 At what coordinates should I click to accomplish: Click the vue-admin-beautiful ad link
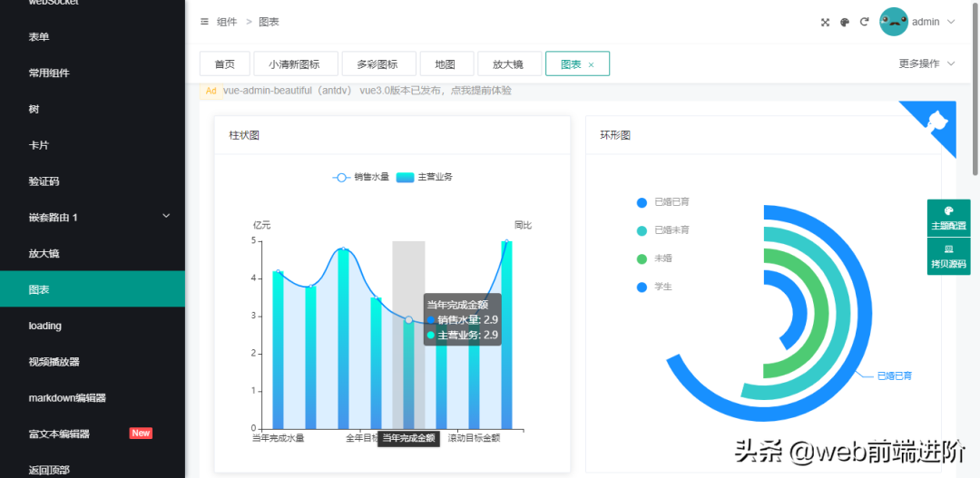point(367,91)
